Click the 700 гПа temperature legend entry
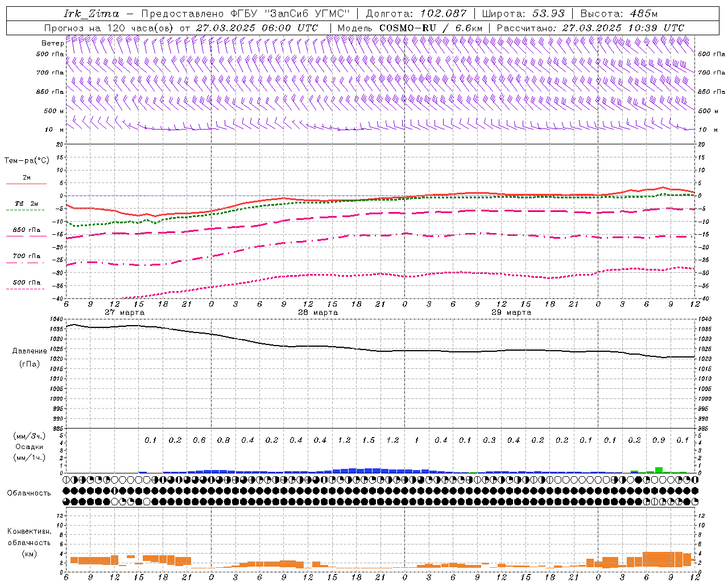 pyautogui.click(x=26, y=256)
